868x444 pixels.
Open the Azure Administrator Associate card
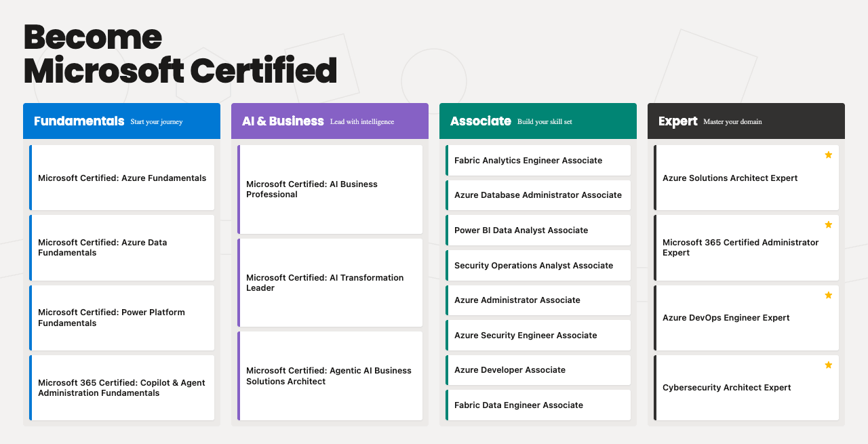coord(538,300)
